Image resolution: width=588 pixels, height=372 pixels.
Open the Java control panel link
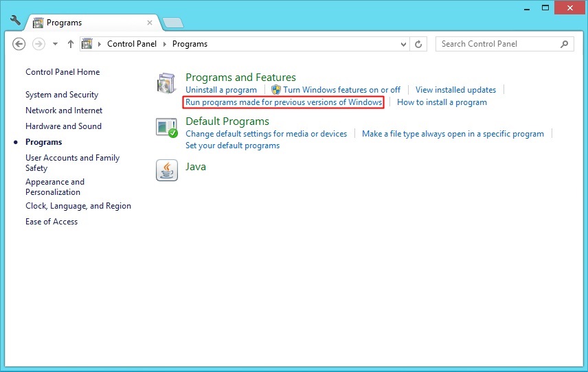(196, 167)
